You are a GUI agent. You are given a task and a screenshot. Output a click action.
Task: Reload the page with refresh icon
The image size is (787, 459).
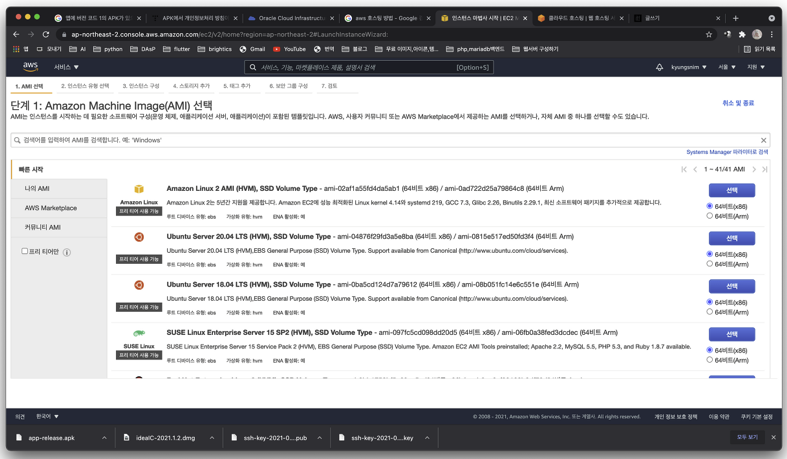click(x=46, y=34)
